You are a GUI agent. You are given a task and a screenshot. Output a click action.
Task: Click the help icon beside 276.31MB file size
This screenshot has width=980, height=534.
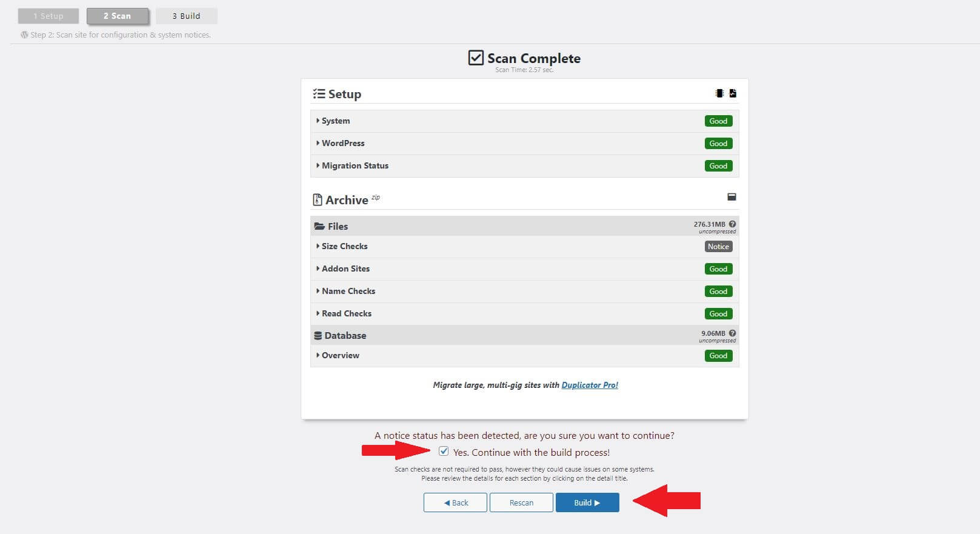click(x=732, y=223)
